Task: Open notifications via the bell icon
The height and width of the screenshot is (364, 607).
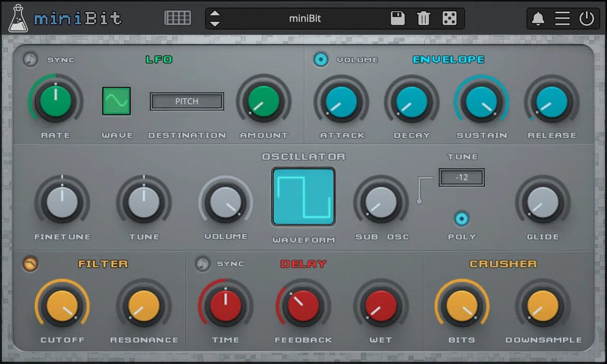Action: (538, 18)
